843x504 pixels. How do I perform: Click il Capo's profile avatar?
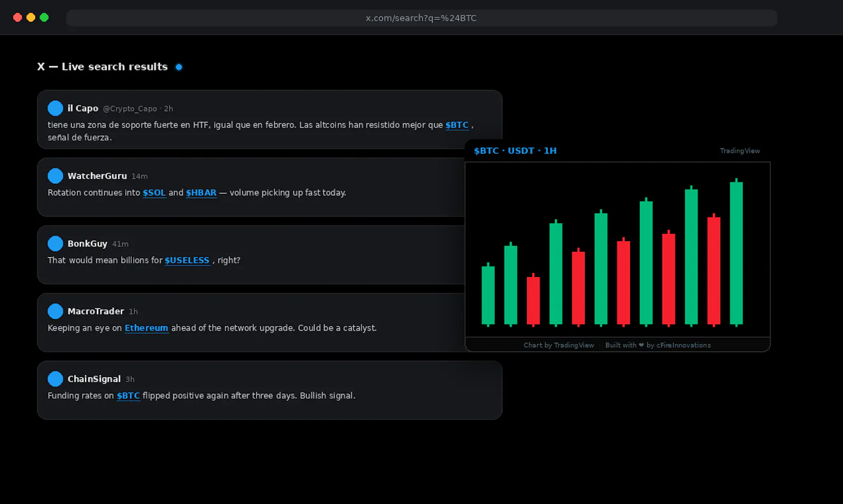(55, 108)
